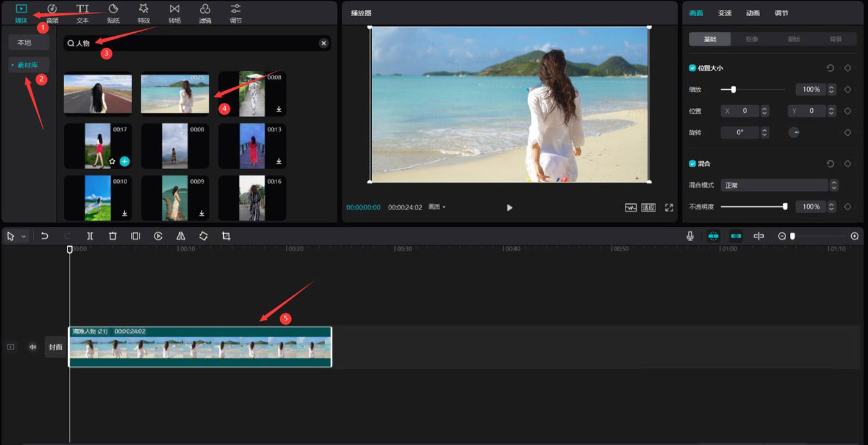The width and height of the screenshot is (868, 445).
Task: Click the 本地 local media button
Action: [24, 43]
